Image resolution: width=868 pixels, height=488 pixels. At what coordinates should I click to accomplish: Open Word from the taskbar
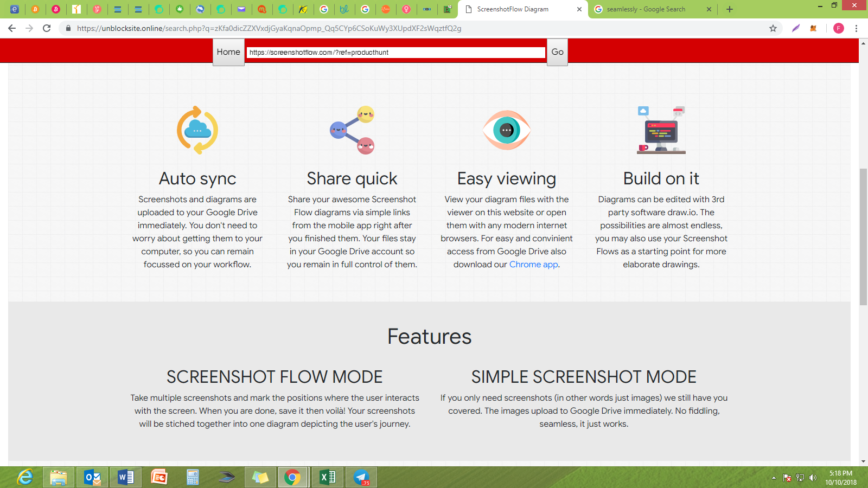point(126,478)
